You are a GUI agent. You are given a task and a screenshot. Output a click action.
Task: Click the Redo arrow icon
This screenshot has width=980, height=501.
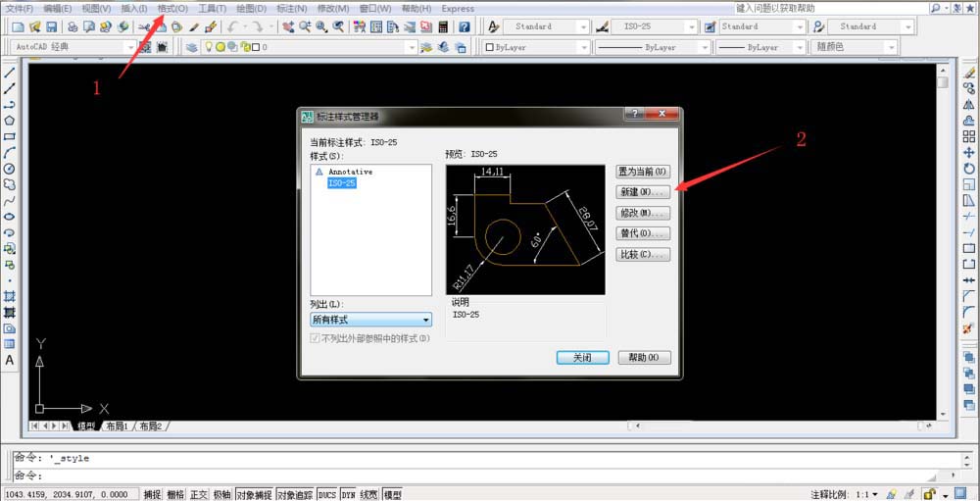(258, 26)
